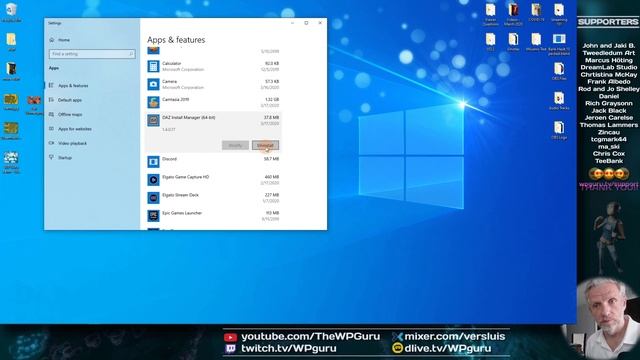The image size is (640, 360).
Task: Select the Discord app icon
Action: coord(153,162)
